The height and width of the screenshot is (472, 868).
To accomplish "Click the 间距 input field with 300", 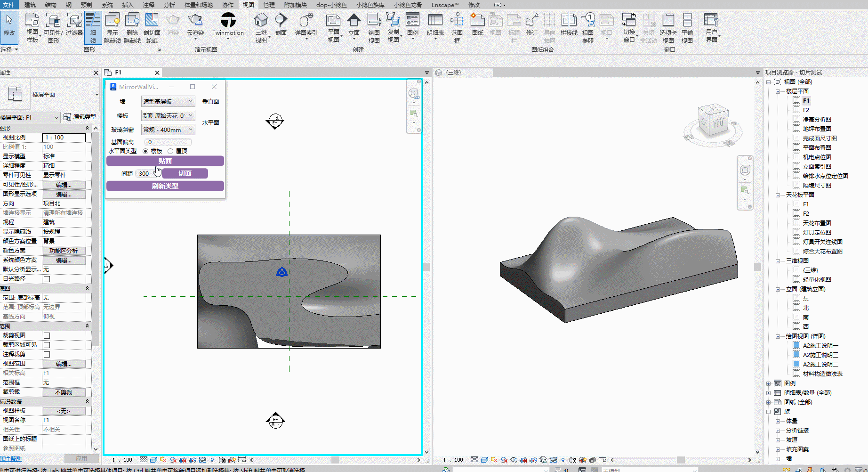I will point(144,174).
